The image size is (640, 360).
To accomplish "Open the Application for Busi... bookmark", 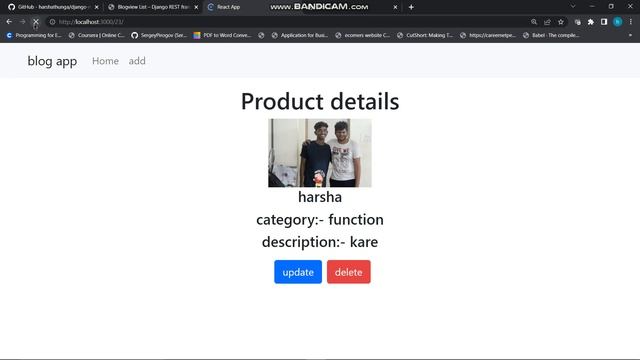I will click(x=300, y=36).
